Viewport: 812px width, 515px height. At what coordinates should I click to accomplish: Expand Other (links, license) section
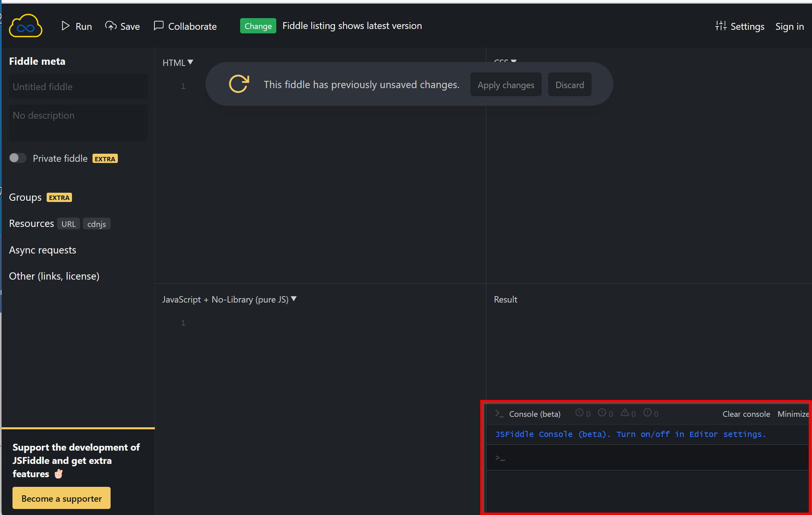point(54,276)
